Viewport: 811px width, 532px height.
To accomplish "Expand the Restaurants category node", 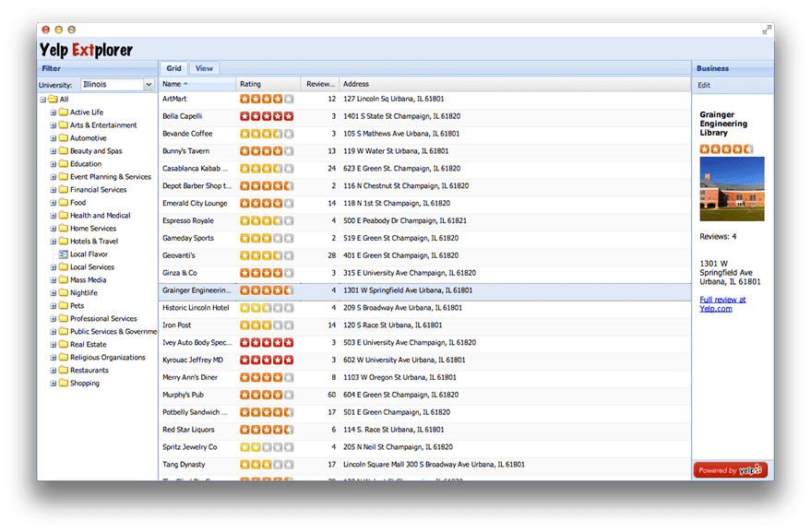I will [54, 370].
